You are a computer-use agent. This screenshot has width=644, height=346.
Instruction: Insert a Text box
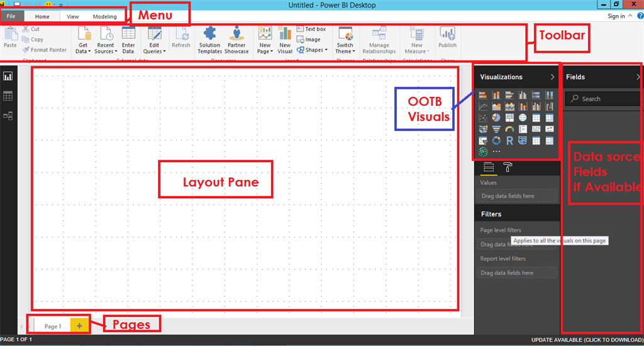[x=311, y=29]
